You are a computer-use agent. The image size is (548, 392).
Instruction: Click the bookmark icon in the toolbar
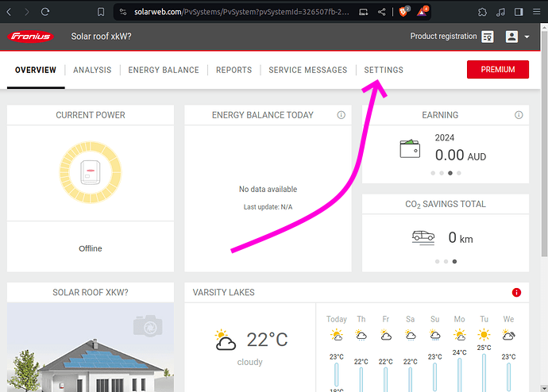click(x=101, y=12)
